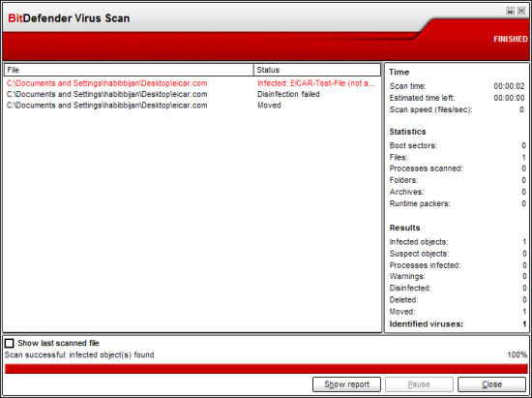Click the Infected: EICAR-Test-File status cell
Image resolution: width=532 pixels, height=398 pixels.
click(316, 83)
